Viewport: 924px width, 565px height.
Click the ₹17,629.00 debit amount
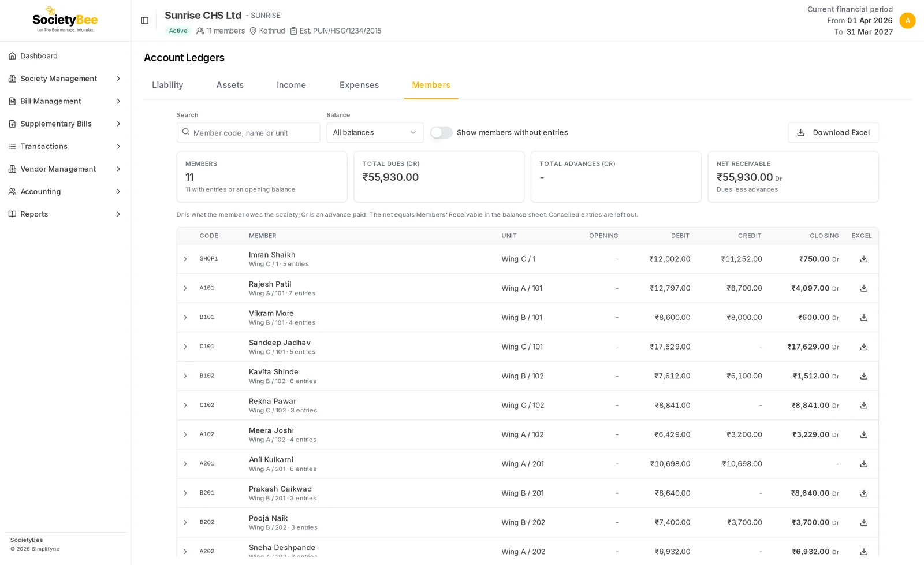coord(669,347)
